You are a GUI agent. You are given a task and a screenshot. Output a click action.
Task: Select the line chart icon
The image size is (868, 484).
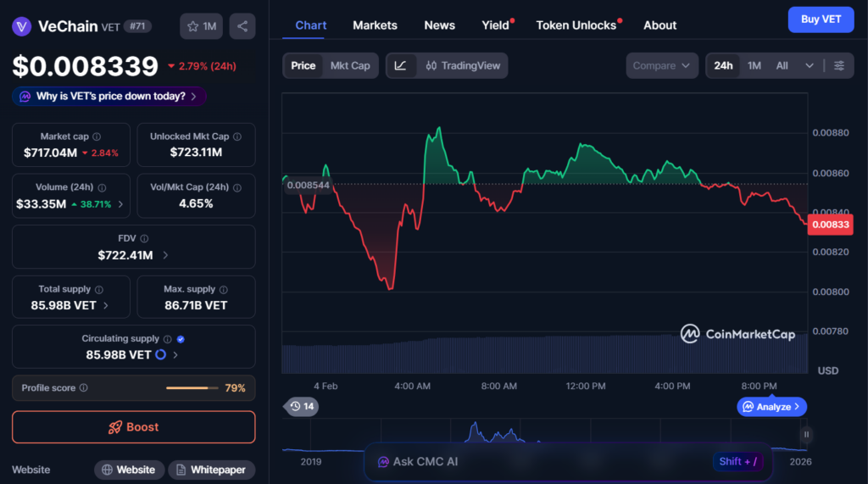tap(401, 65)
